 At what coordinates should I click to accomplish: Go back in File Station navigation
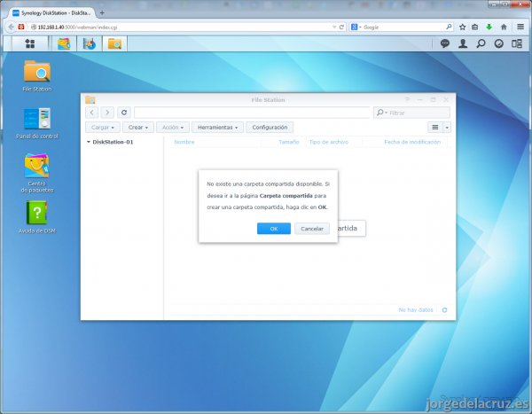click(x=92, y=113)
